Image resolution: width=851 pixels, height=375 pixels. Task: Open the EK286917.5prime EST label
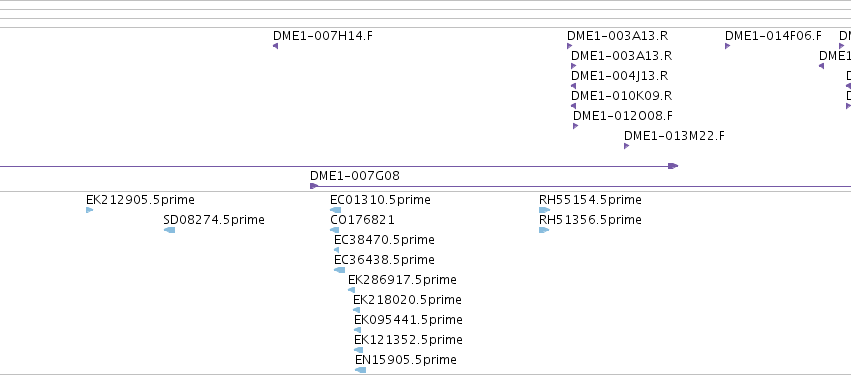[x=402, y=281]
